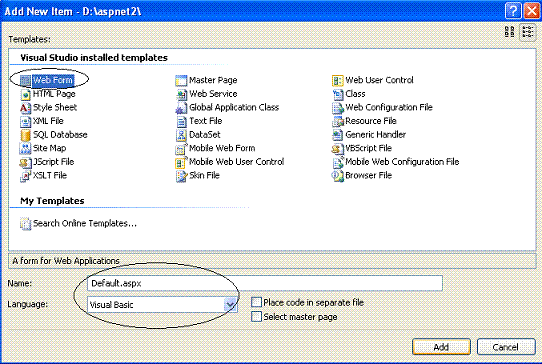The width and height of the screenshot is (542, 364).
Task: Enable Place code in separate file
Action: point(256,302)
